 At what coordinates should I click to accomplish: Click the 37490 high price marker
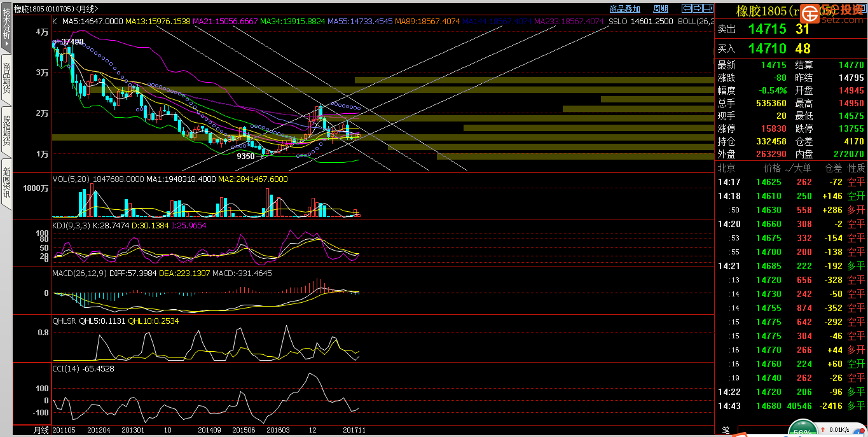(72, 42)
